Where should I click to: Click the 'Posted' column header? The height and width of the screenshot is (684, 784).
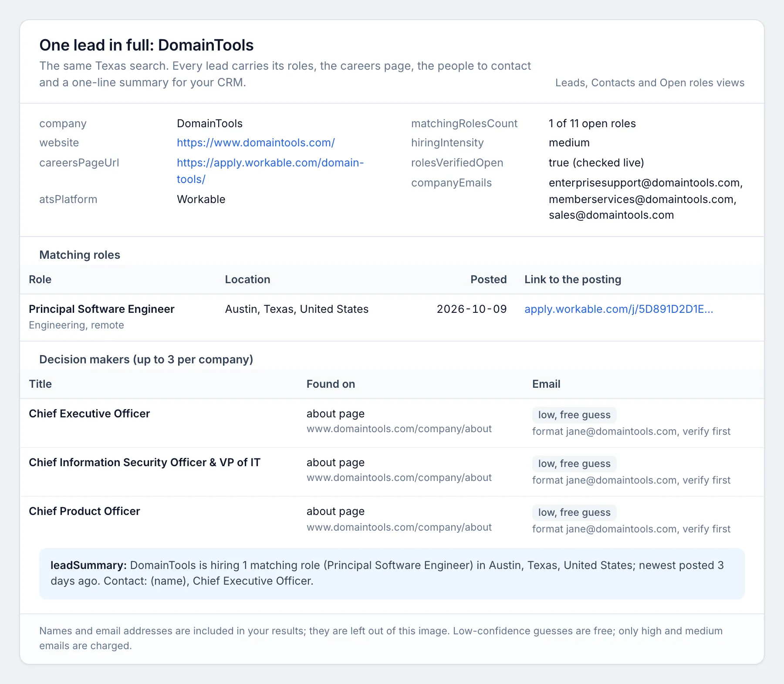(x=488, y=280)
